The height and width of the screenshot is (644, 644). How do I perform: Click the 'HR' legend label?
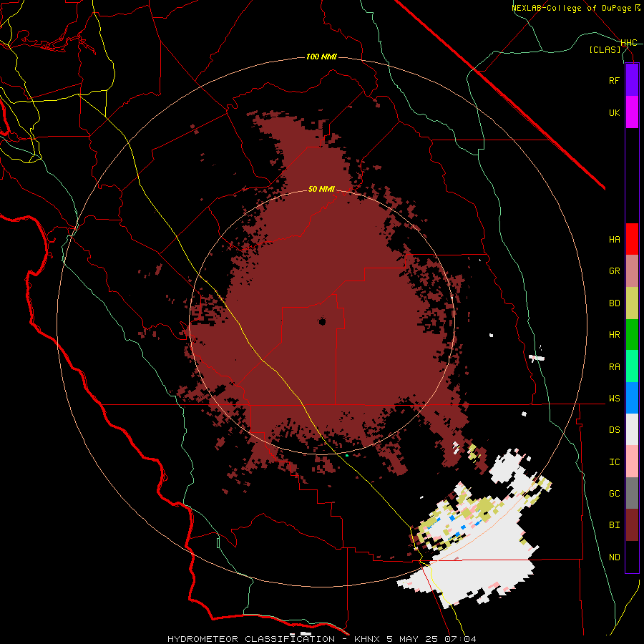pyautogui.click(x=614, y=335)
